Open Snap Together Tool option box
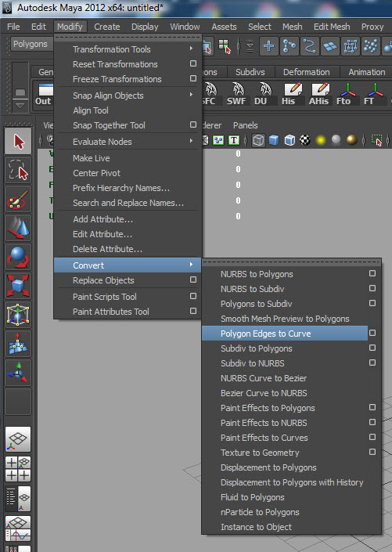Screen dimensions: 392x552 pyautogui.click(x=193, y=125)
